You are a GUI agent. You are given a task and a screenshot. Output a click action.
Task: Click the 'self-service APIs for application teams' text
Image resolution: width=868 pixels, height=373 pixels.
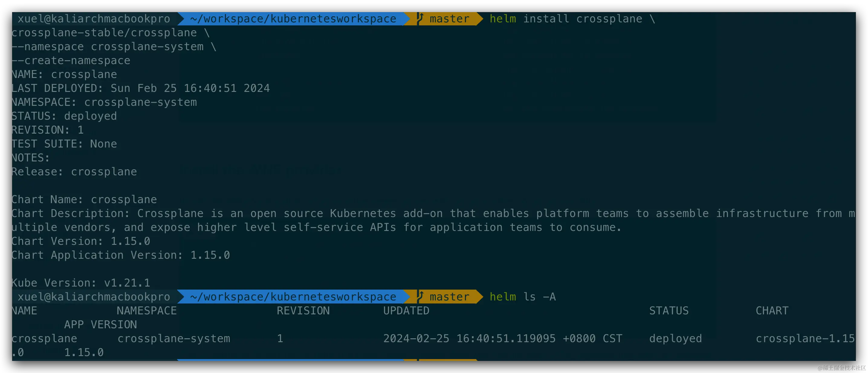point(413,227)
